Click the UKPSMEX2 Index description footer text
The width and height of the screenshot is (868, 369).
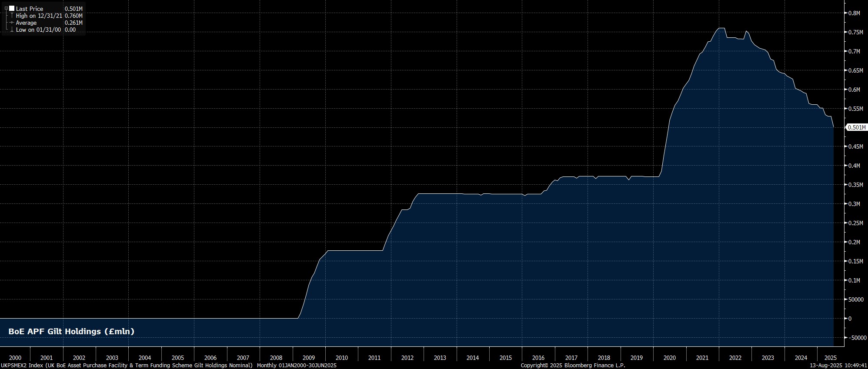tap(127, 366)
